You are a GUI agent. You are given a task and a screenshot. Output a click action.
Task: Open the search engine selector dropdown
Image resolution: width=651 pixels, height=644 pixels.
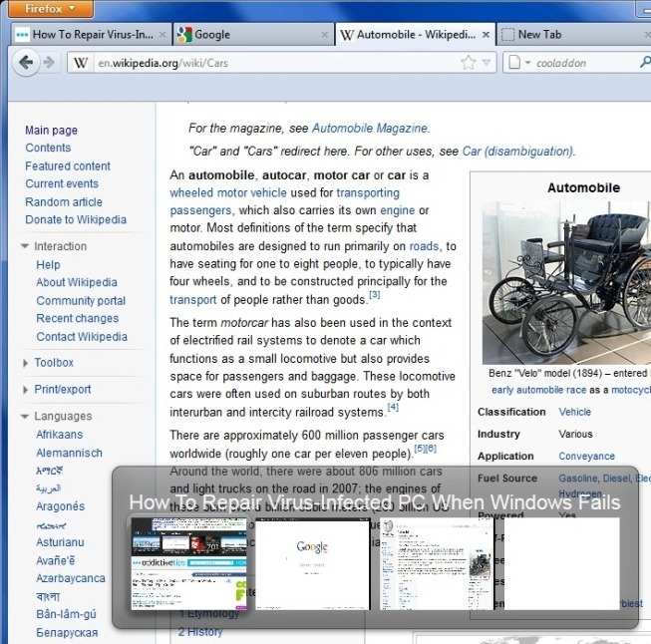click(x=519, y=63)
